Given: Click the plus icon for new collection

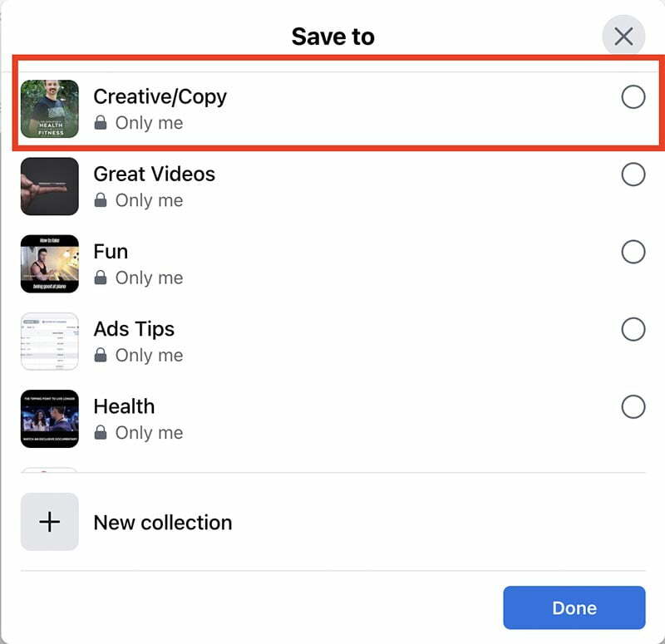Looking at the screenshot, I should point(50,522).
